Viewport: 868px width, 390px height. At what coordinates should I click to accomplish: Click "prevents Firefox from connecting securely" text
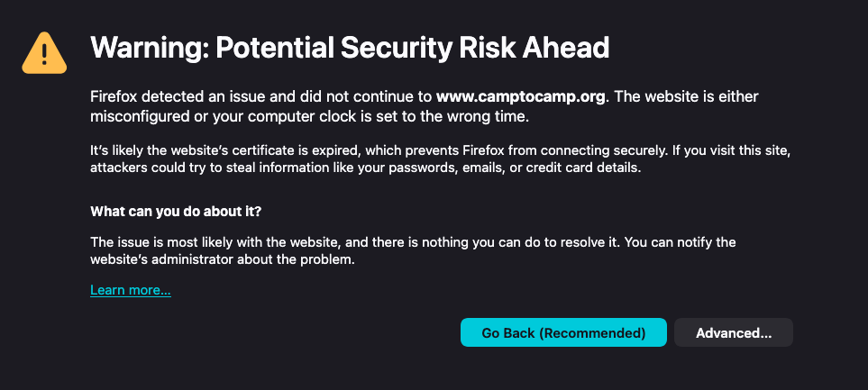click(x=494, y=149)
